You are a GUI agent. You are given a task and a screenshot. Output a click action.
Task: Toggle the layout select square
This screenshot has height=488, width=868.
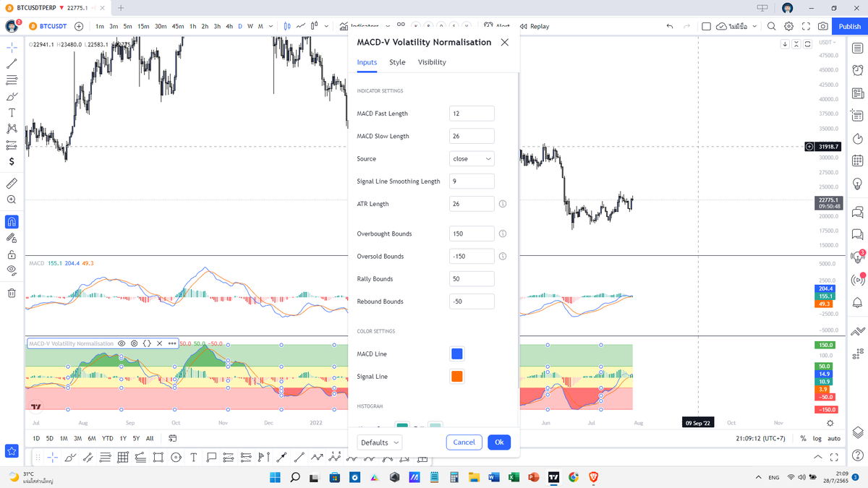coord(706,26)
